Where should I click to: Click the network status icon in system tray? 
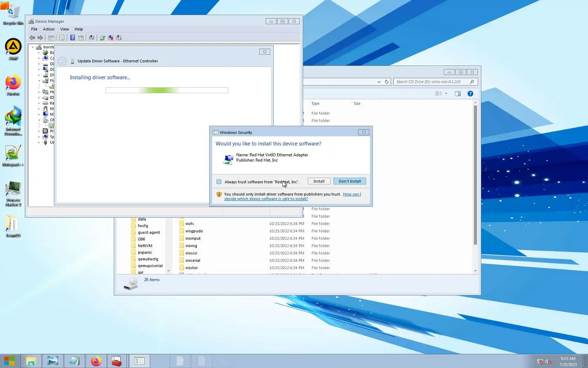(x=540, y=361)
